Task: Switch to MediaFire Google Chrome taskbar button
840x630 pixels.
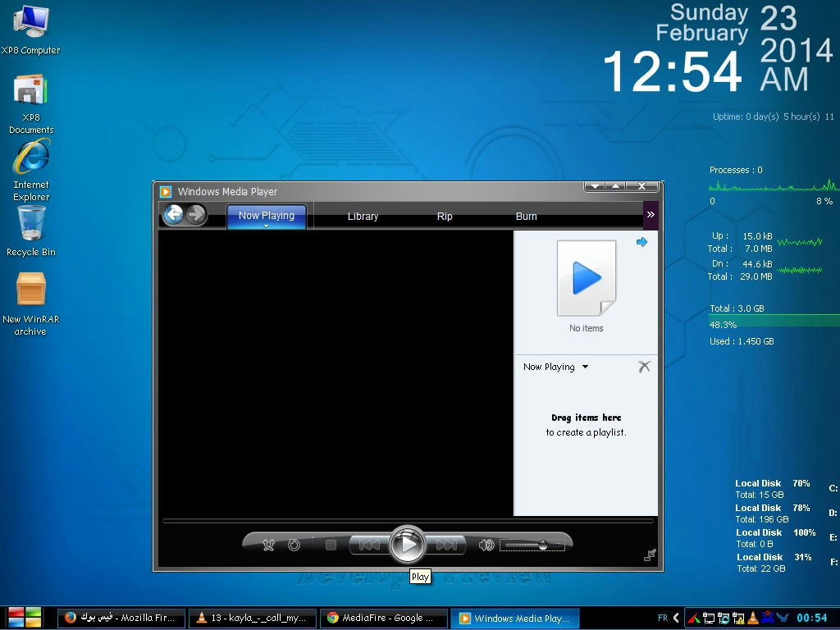Action: [383, 618]
